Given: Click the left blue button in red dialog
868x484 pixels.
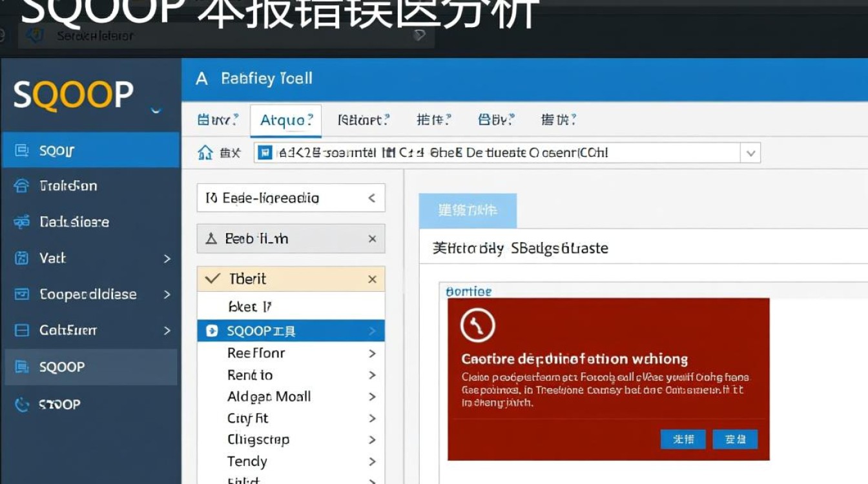Looking at the screenshot, I should (683, 439).
